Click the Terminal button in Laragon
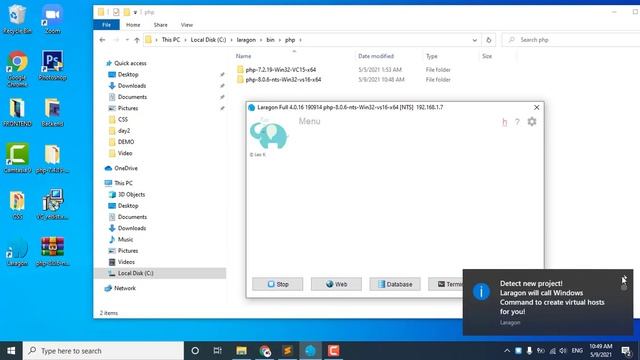 pyautogui.click(x=445, y=284)
